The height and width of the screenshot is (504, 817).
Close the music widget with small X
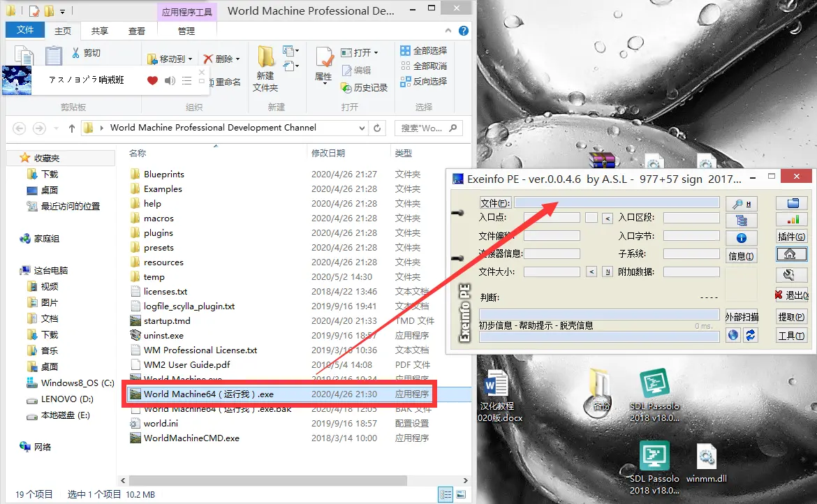(x=202, y=73)
